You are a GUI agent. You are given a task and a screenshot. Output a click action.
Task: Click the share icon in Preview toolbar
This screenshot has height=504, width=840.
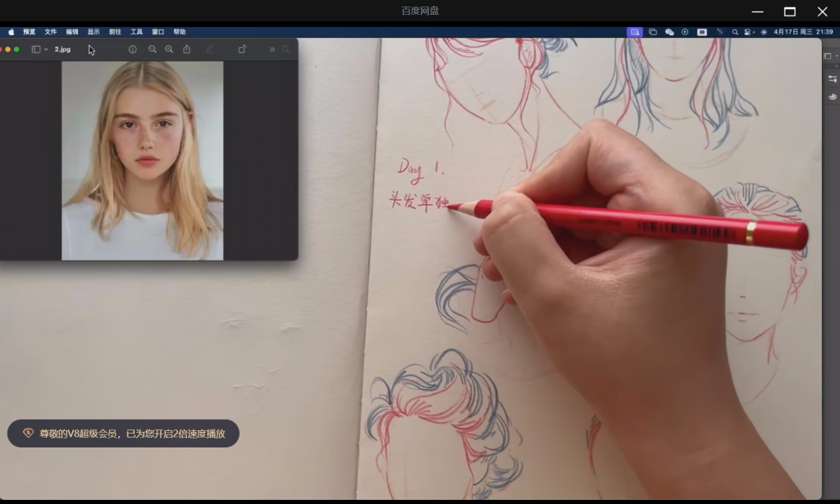[x=187, y=49]
